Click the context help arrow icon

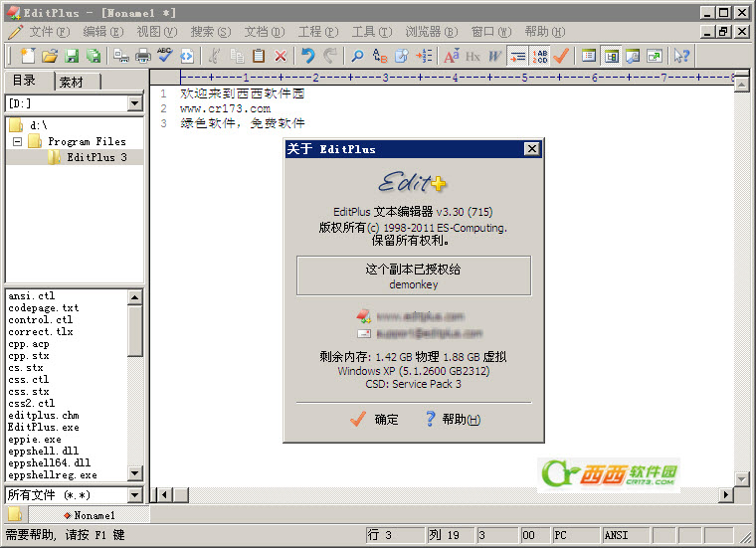point(681,56)
